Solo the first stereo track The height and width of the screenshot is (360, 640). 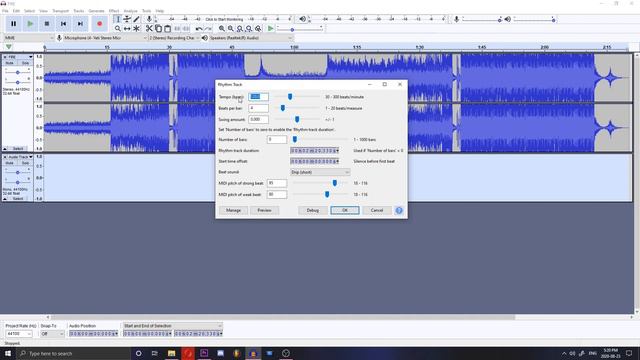(x=25, y=63)
